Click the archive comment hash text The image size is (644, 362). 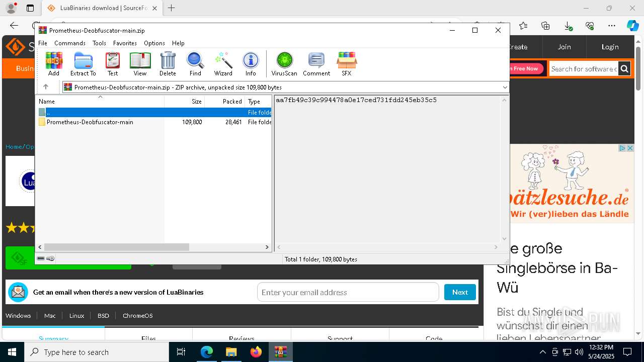(356, 100)
